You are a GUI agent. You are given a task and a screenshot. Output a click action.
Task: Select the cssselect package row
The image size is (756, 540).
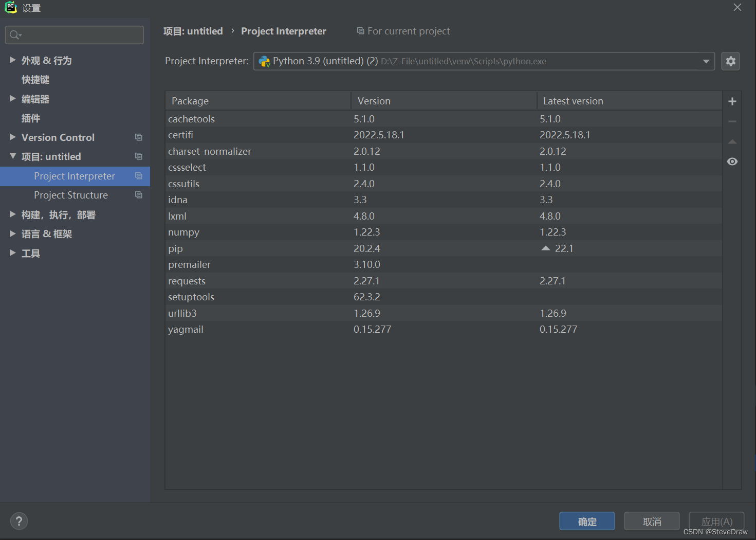pos(444,167)
